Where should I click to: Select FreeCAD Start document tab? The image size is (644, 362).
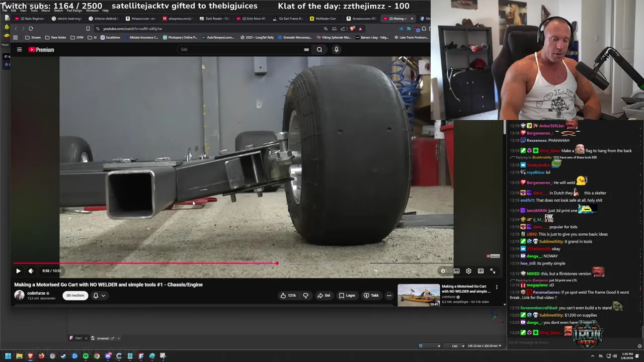click(x=78, y=338)
